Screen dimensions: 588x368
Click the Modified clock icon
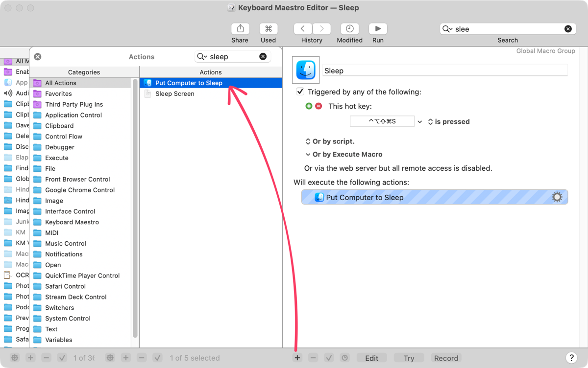(349, 29)
